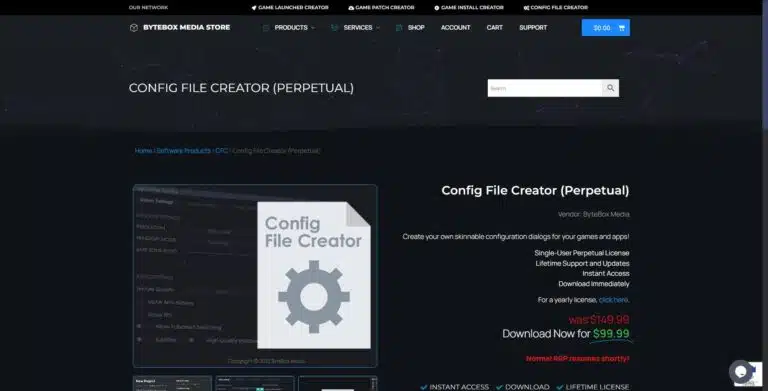Click product heading 'Config File Creator (Perpetual)'
768x391 pixels.
pyautogui.click(x=535, y=191)
